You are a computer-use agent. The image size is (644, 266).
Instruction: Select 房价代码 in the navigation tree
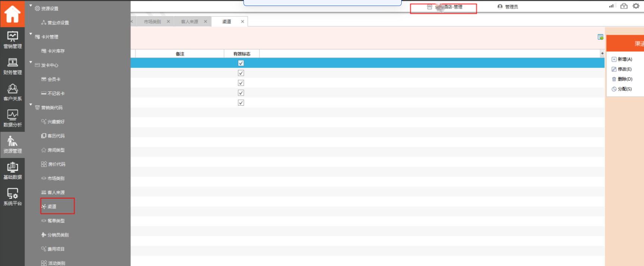(x=56, y=164)
